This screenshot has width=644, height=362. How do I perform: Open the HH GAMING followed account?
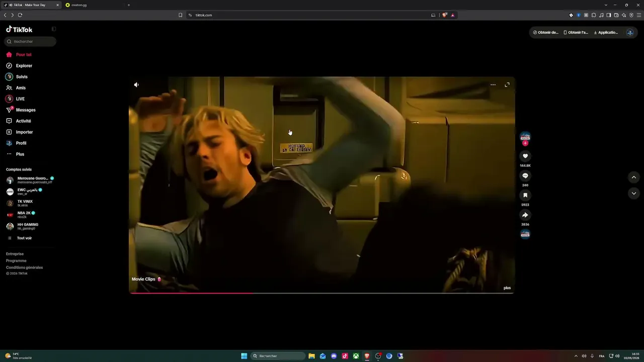coord(23,226)
